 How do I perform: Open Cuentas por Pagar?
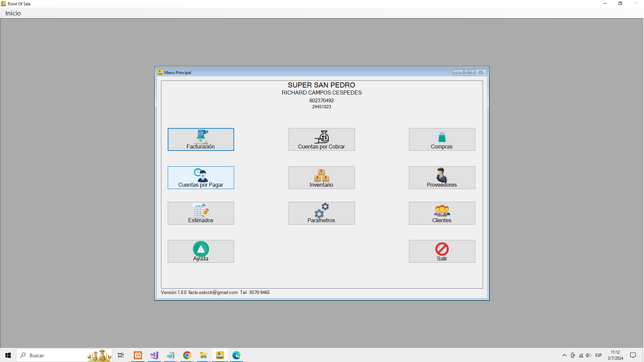(201, 178)
